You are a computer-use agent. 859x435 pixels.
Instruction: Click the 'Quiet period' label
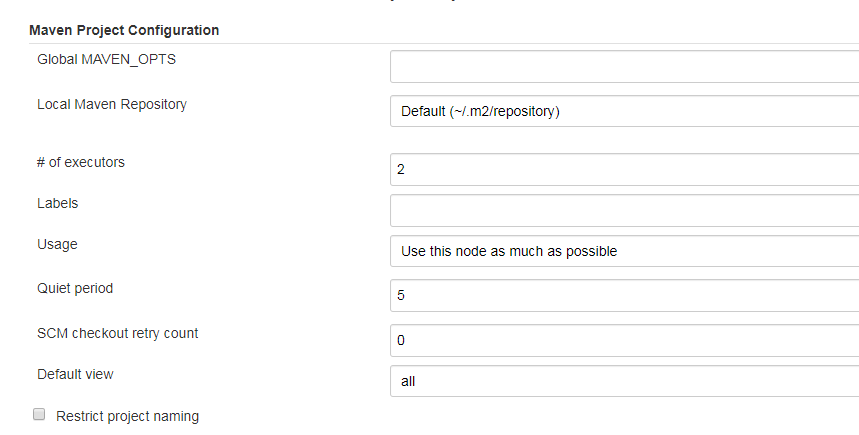75,288
